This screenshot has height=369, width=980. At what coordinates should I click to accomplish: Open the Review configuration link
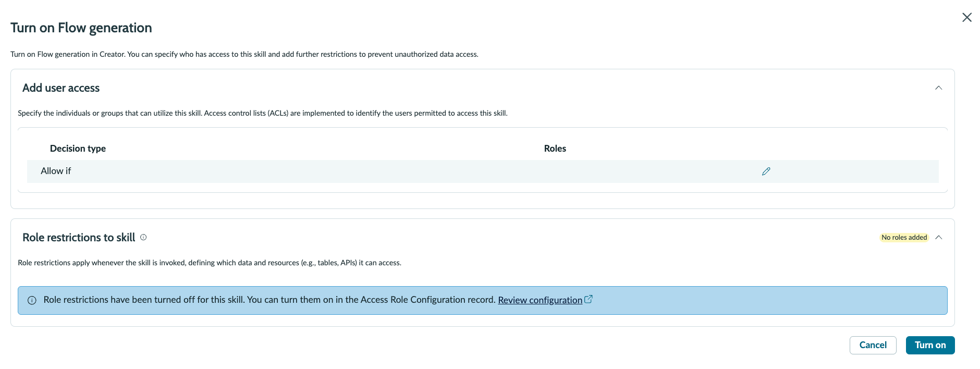(540, 300)
